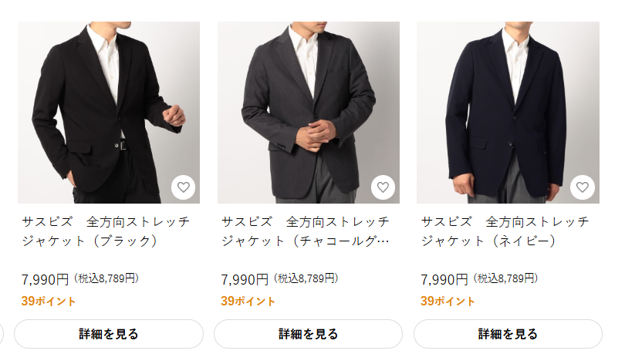Click the 7,990円 price of black jacket
Viewport: 625px width, 364px height.
point(46,279)
